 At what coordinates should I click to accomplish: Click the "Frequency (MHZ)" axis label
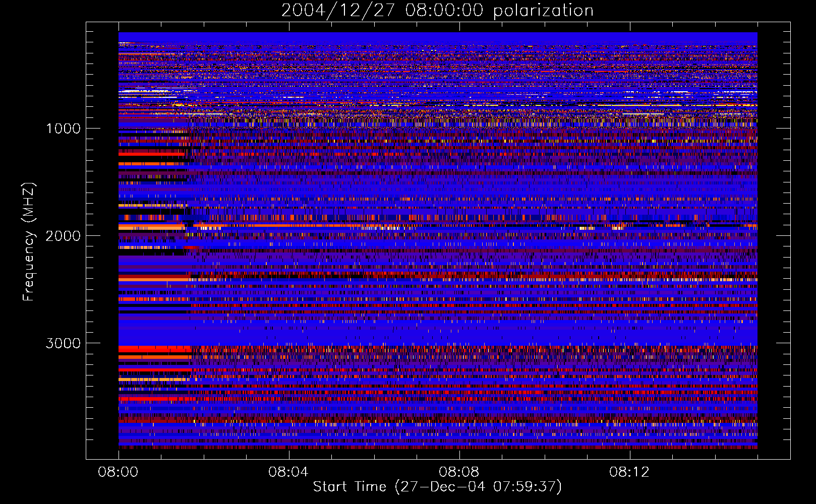[x=28, y=242]
